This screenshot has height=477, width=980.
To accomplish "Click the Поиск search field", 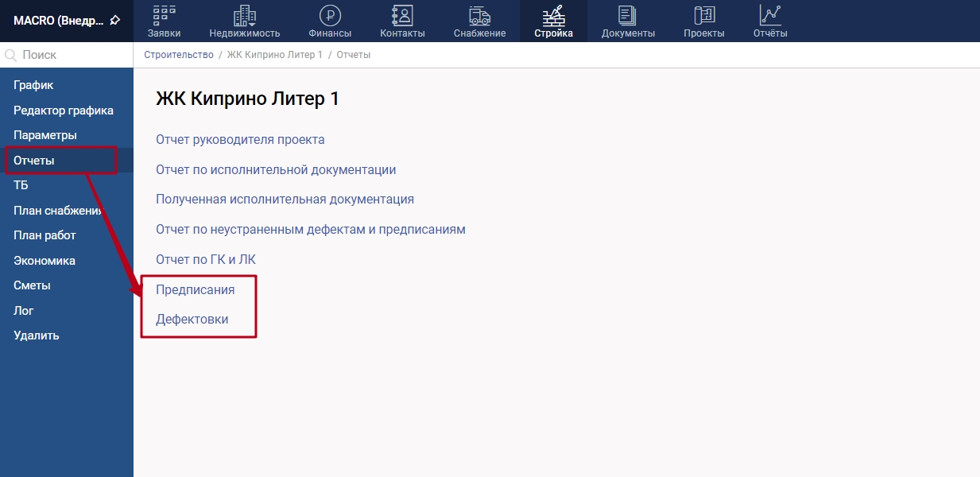I will (72, 56).
